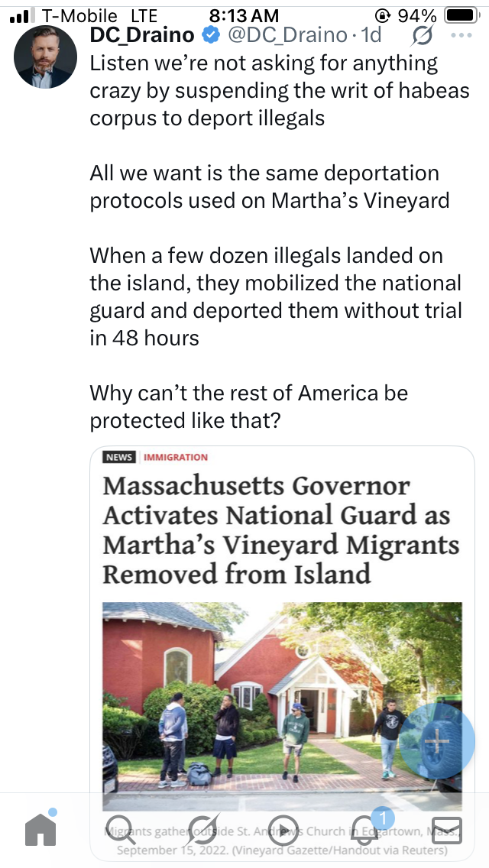Tap the tweet text about habeas corpus
The width and height of the screenshot is (489, 868).
click(x=264, y=91)
